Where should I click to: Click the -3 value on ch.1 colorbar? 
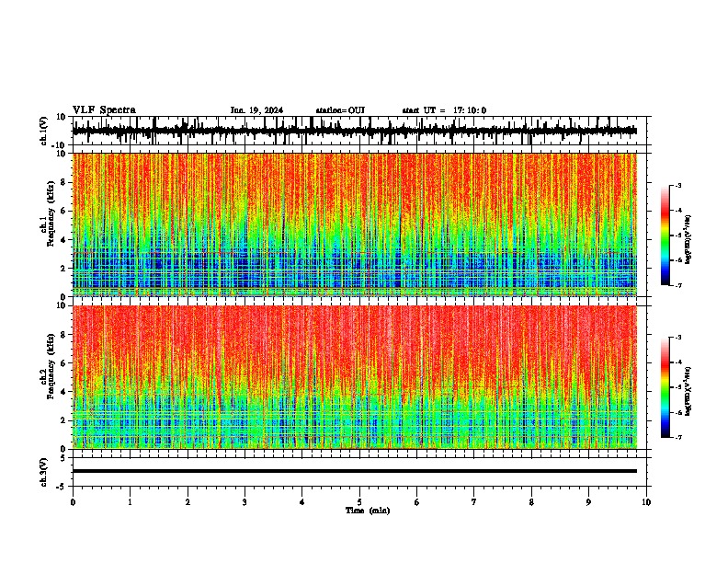(x=678, y=185)
